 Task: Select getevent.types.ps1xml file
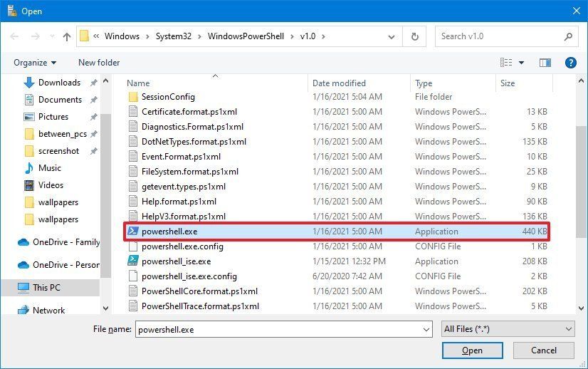[184, 187]
